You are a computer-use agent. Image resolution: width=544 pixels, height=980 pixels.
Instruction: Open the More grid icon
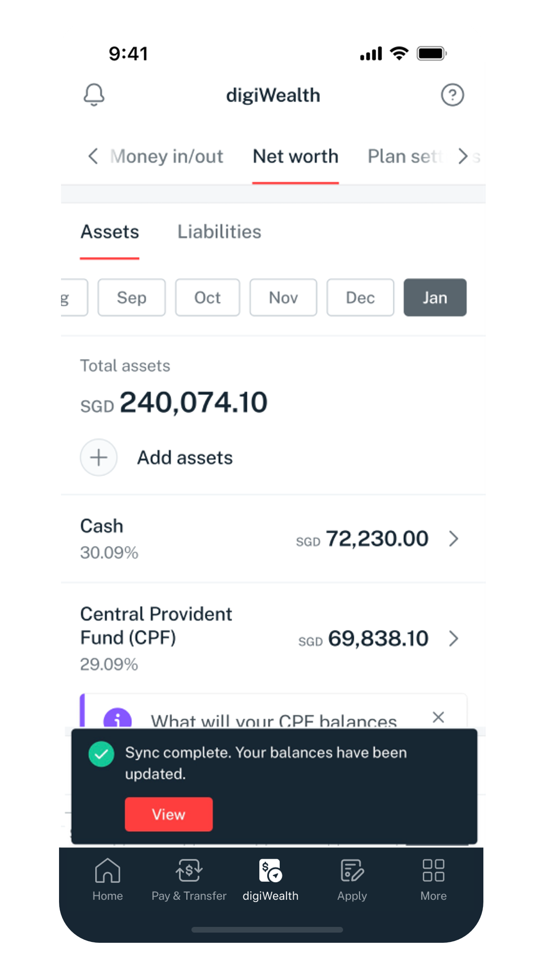[433, 871]
